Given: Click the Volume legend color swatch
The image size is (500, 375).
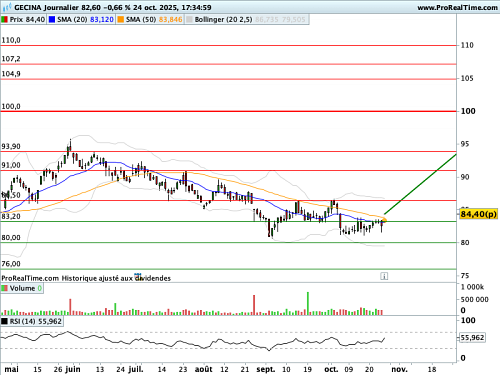Looking at the screenshot, I should (4, 288).
